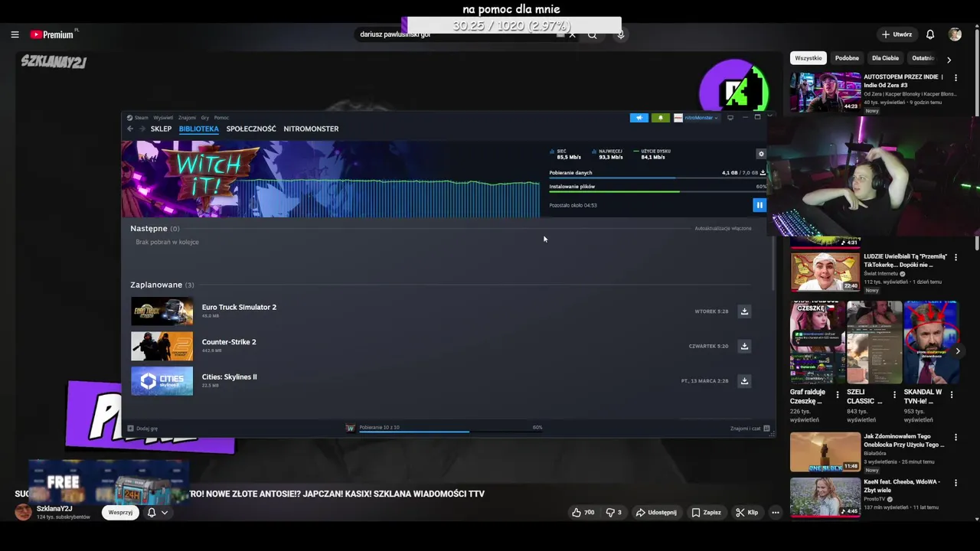Click the Utwórz create button

point(897,34)
